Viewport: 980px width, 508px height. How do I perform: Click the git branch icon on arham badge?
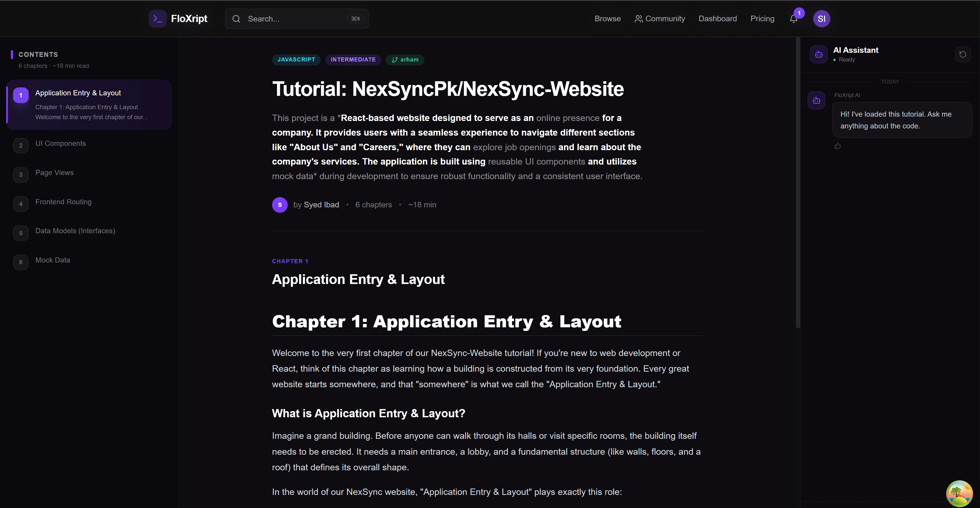pos(394,60)
